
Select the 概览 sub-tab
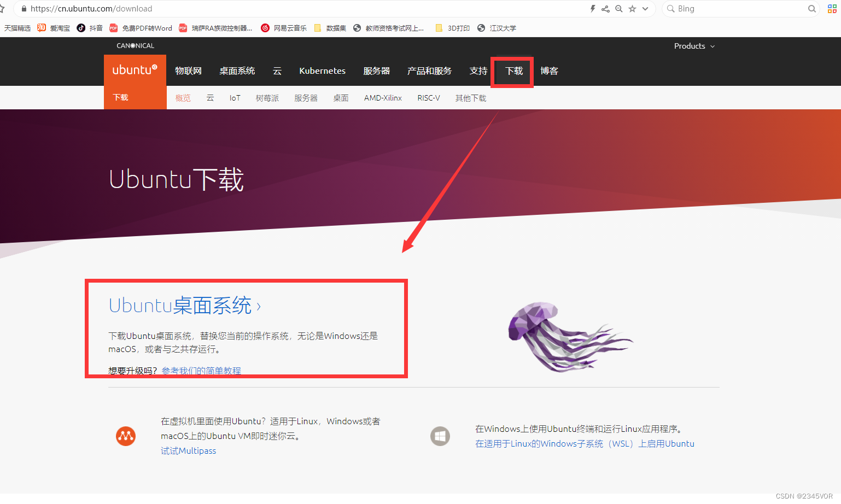coord(183,98)
